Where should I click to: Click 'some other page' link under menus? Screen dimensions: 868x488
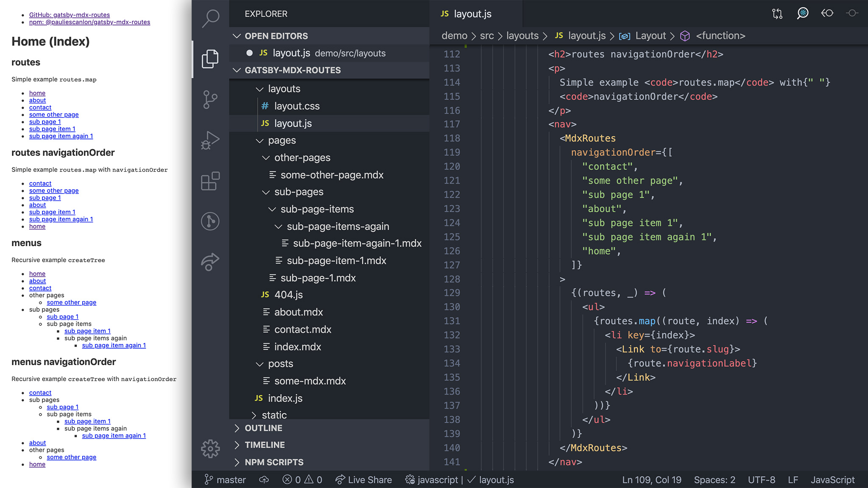(x=72, y=302)
